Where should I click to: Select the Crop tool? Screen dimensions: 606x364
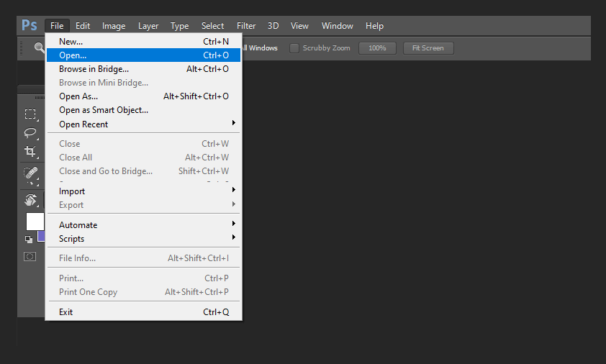30,151
